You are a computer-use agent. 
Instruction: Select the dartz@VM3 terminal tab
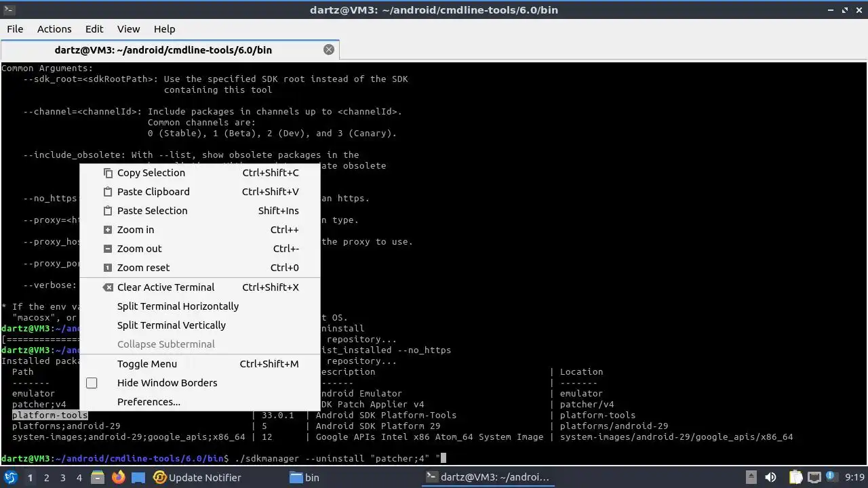click(x=170, y=50)
